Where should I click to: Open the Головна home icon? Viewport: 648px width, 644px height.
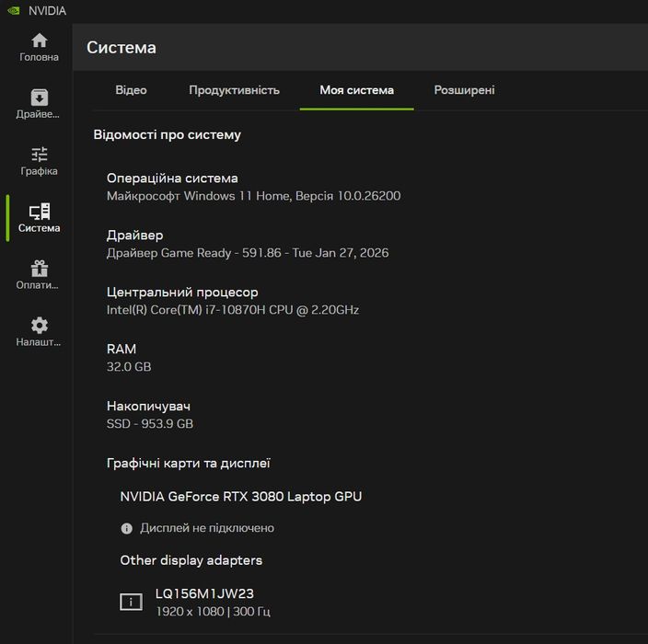39,40
